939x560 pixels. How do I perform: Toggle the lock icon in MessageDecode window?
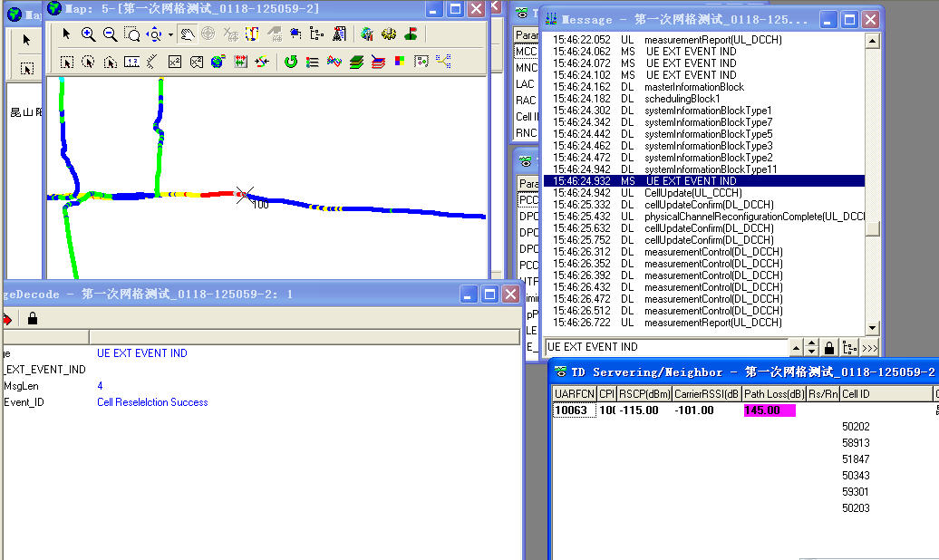33,319
